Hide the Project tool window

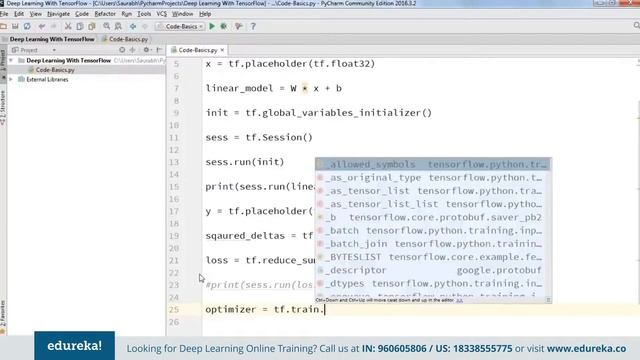pos(159,50)
